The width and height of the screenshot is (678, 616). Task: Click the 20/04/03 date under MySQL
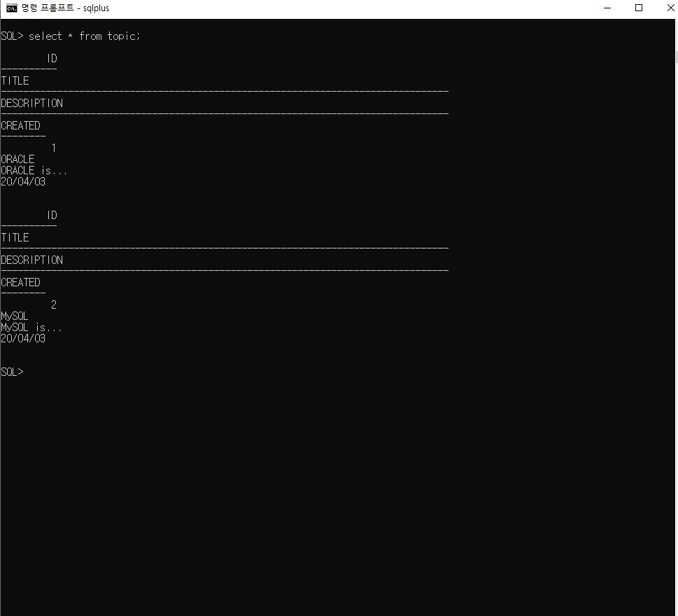pyautogui.click(x=23, y=339)
